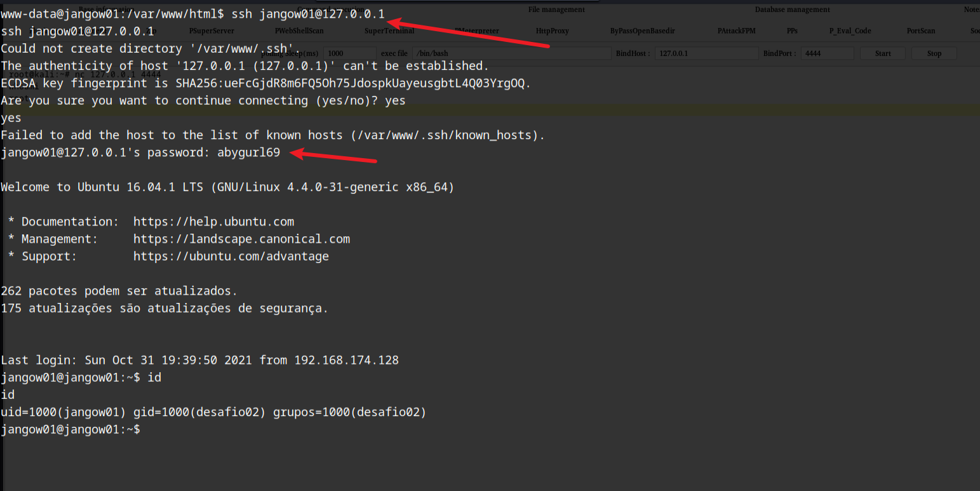Click the ubuntu.com/advantage support URL
Screen dimensions: 980x491
click(231, 257)
